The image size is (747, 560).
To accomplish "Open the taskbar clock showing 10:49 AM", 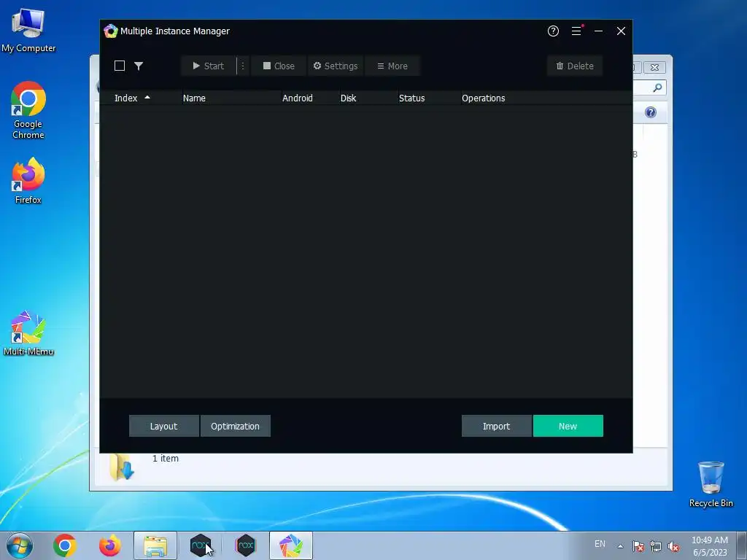I will coord(710,545).
